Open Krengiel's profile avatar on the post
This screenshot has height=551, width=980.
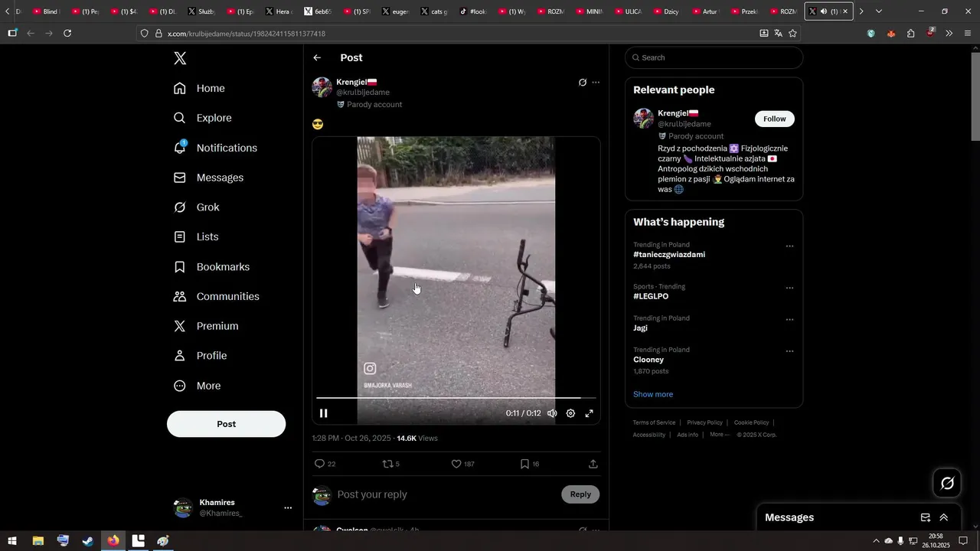pos(322,87)
